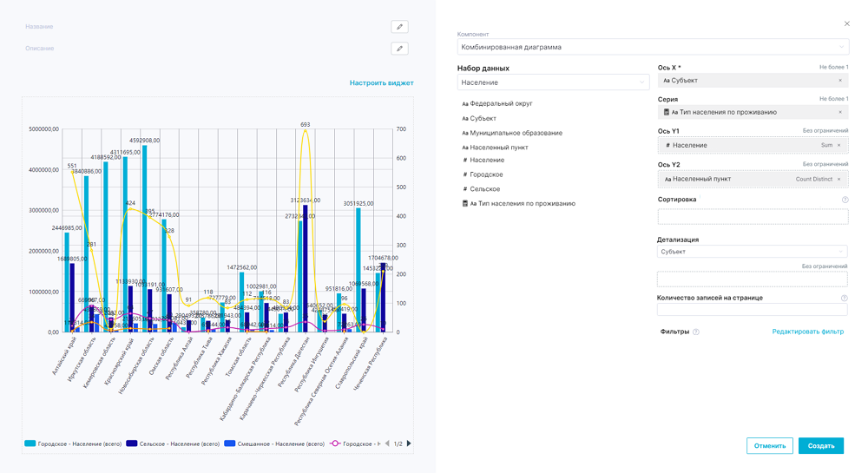868x473 pixels.
Task: Click the edit pencil next to Описание
Action: (399, 49)
